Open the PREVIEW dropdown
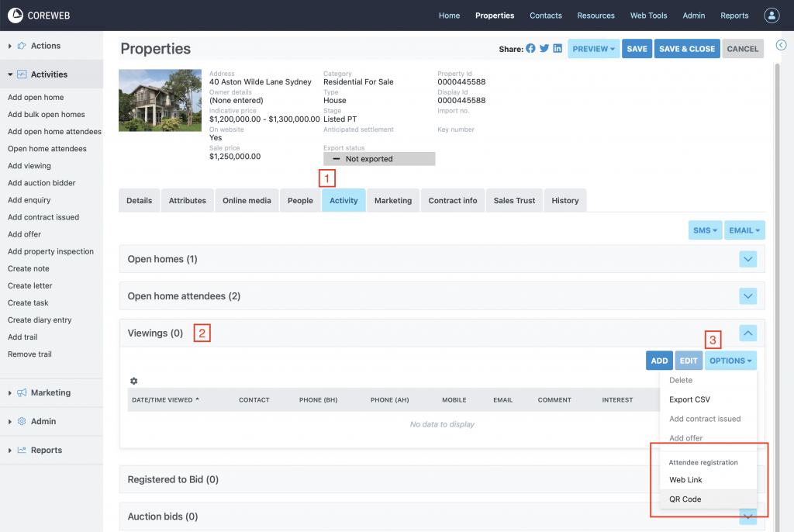This screenshot has height=532, width=794. [x=593, y=49]
